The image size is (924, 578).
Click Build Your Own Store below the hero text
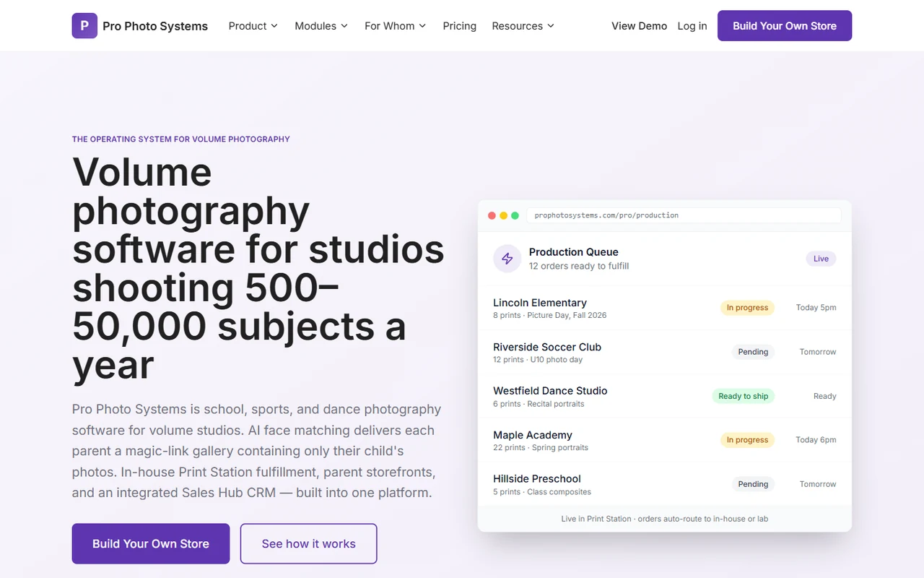pyautogui.click(x=151, y=544)
